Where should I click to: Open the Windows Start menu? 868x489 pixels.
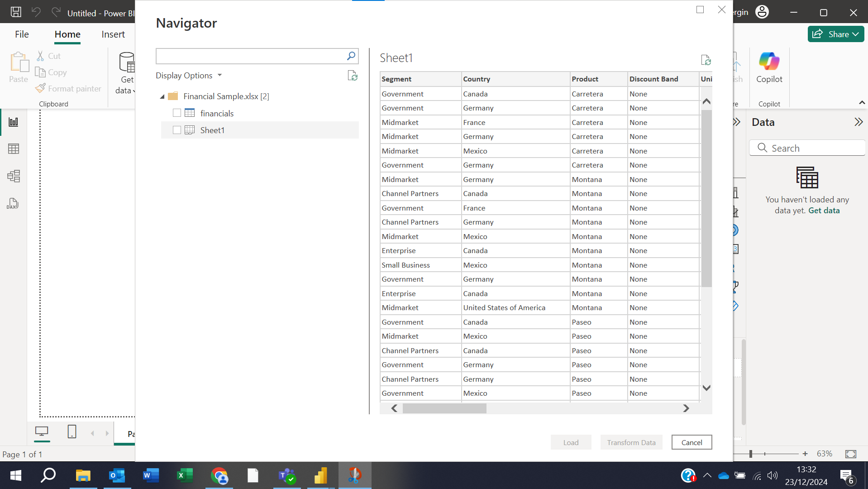click(16, 475)
